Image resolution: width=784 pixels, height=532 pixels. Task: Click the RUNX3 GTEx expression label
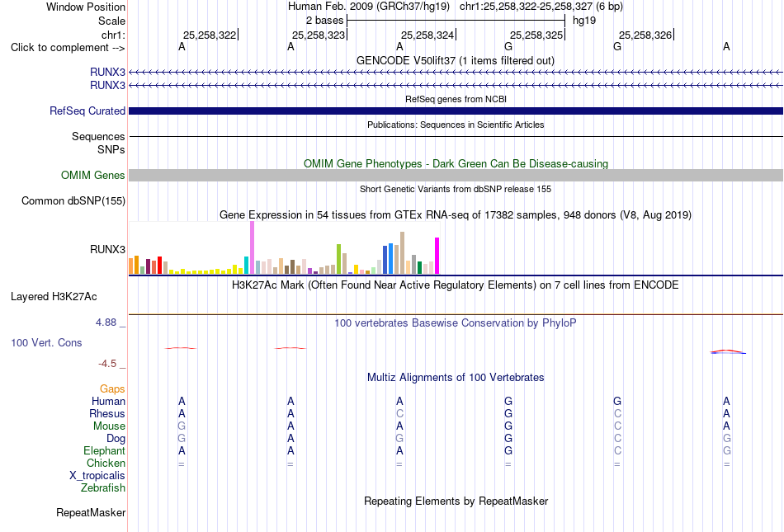(107, 249)
